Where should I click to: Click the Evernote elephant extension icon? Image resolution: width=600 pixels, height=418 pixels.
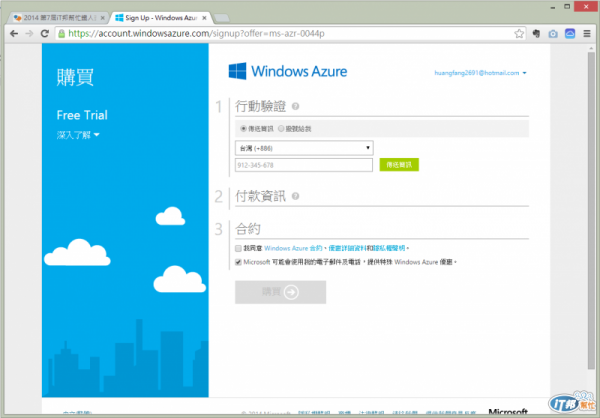(x=536, y=34)
